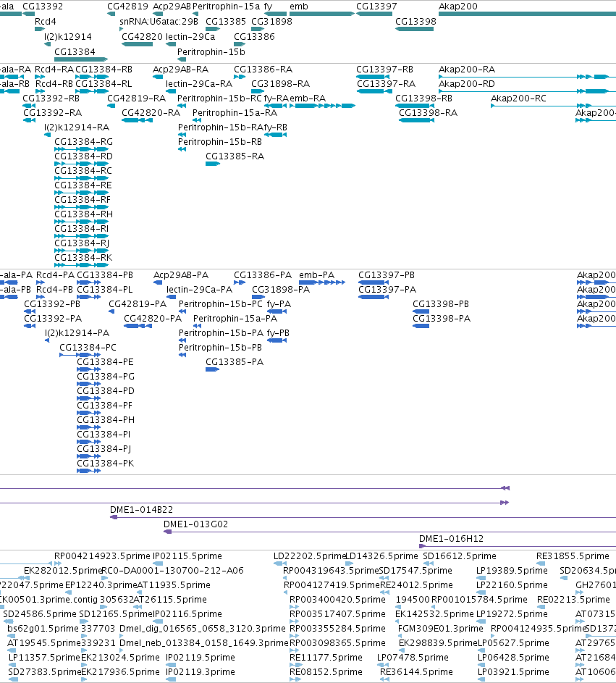Click the snRNA:U6atac:29B gene label
The height and width of the screenshot is (683, 616).
pyautogui.click(x=159, y=21)
